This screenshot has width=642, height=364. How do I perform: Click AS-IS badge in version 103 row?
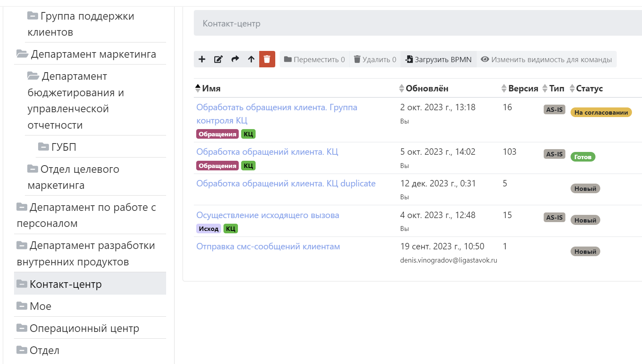(x=555, y=154)
